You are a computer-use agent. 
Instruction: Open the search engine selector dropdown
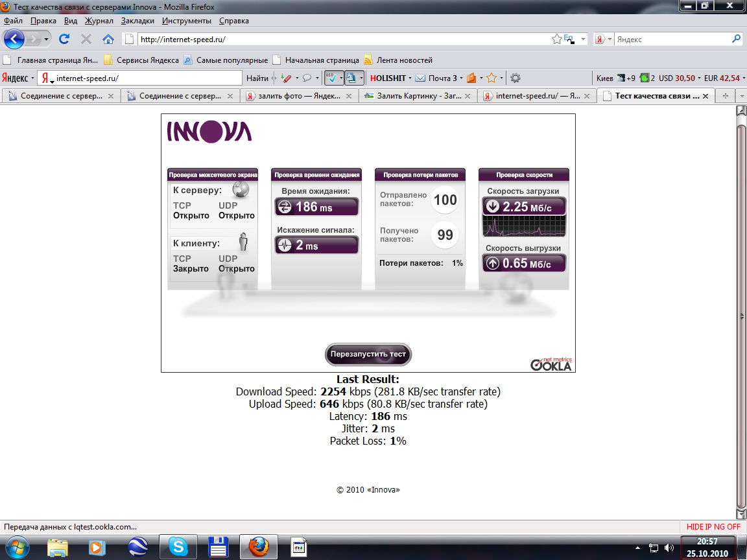(x=604, y=39)
